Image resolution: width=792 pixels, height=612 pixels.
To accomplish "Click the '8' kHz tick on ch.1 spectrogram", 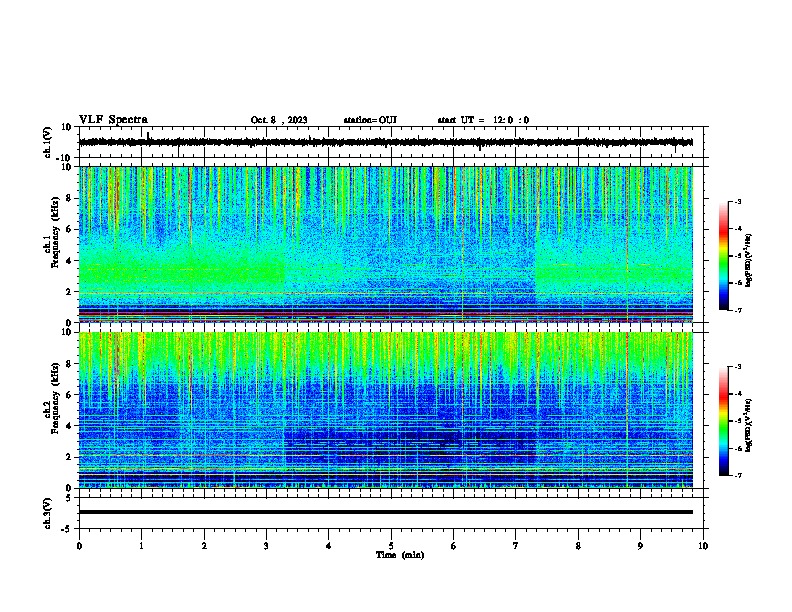I will coord(71,198).
